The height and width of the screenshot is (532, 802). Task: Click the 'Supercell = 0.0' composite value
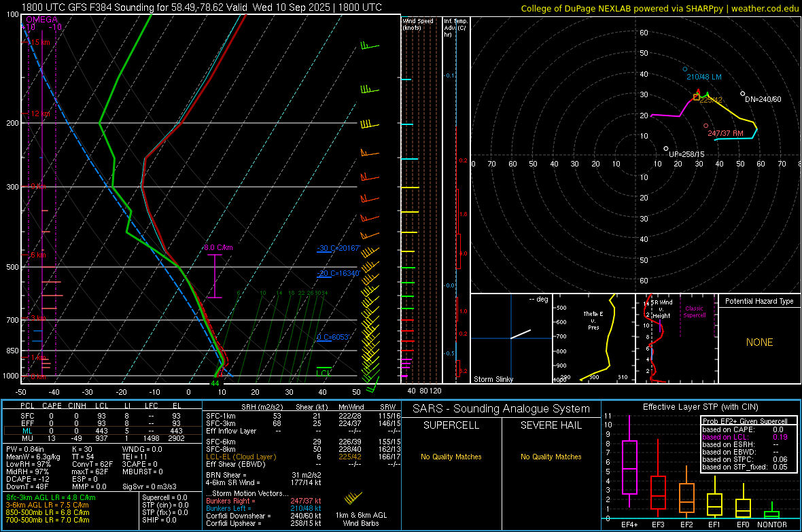(x=164, y=497)
